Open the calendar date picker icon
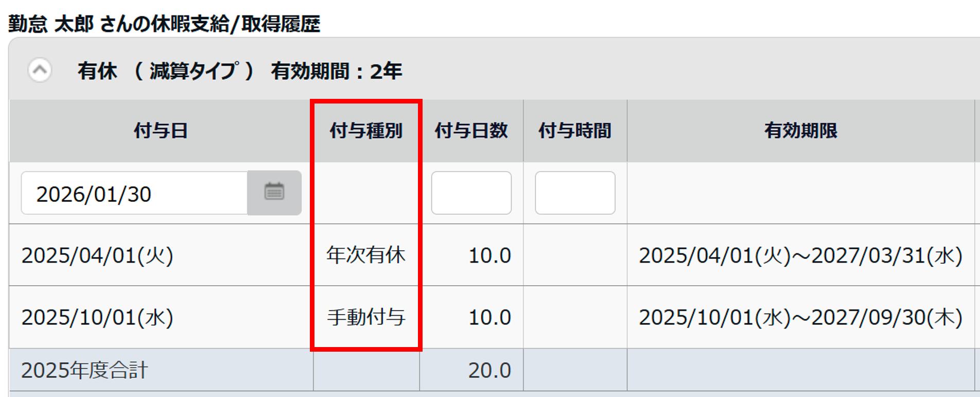The width and height of the screenshot is (980, 397). click(x=274, y=193)
